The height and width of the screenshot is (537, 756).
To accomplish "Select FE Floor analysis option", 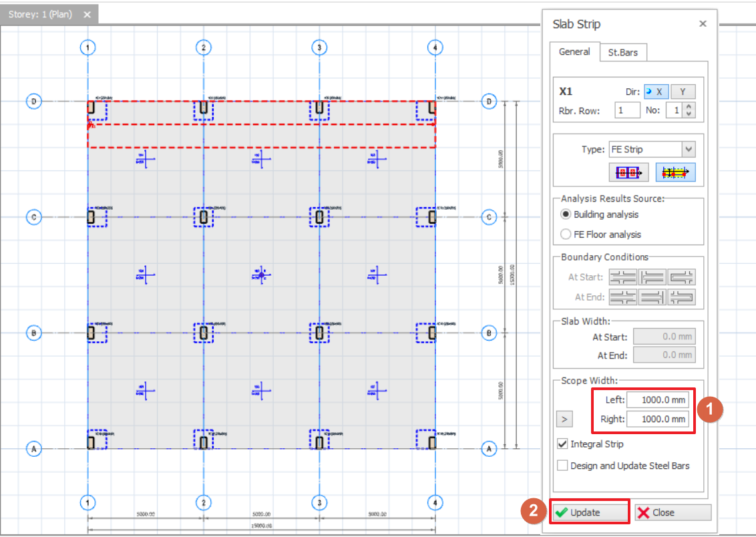I will 566,234.
